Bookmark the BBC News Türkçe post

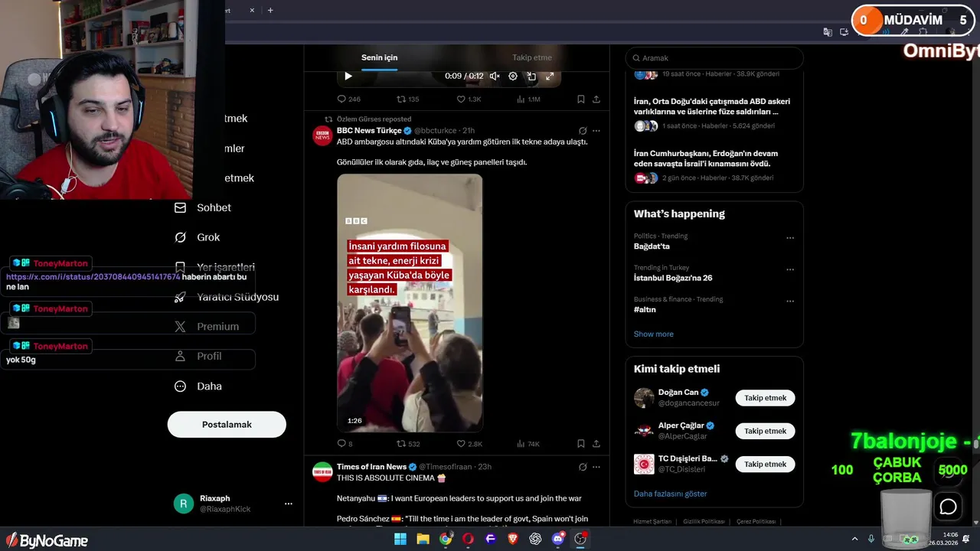(x=581, y=444)
